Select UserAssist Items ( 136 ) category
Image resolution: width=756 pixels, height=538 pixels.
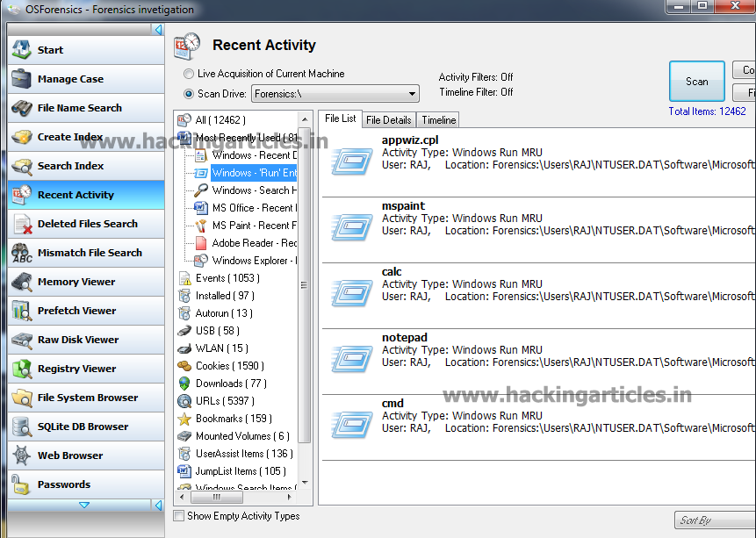coord(236,454)
